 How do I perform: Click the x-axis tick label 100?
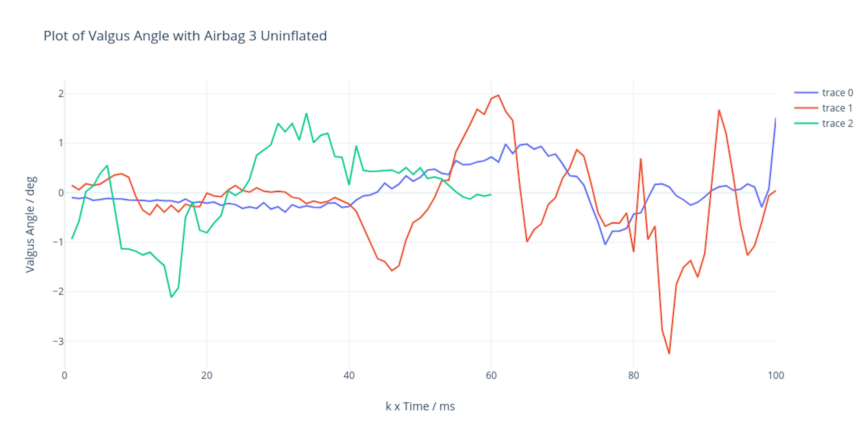[776, 376]
